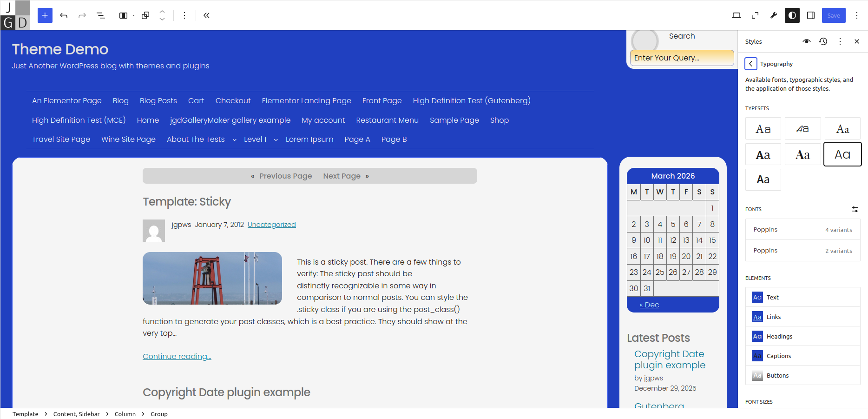This screenshot has width=868, height=419.
Task: Choose the first typeset Aa swatch
Action: tap(763, 129)
